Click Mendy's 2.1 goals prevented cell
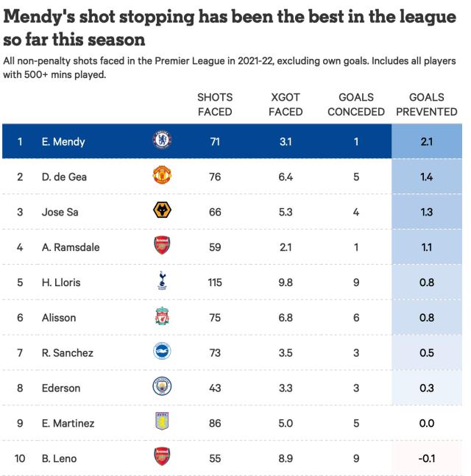The height and width of the screenshot is (476, 471). [x=427, y=142]
